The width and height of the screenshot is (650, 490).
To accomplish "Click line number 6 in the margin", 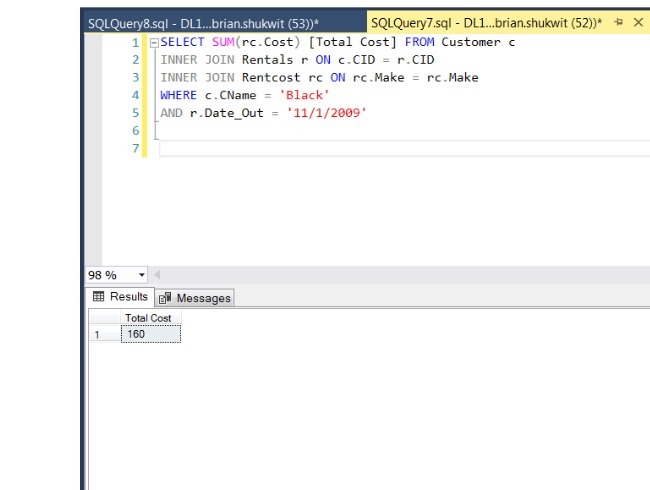I will pyautogui.click(x=136, y=131).
